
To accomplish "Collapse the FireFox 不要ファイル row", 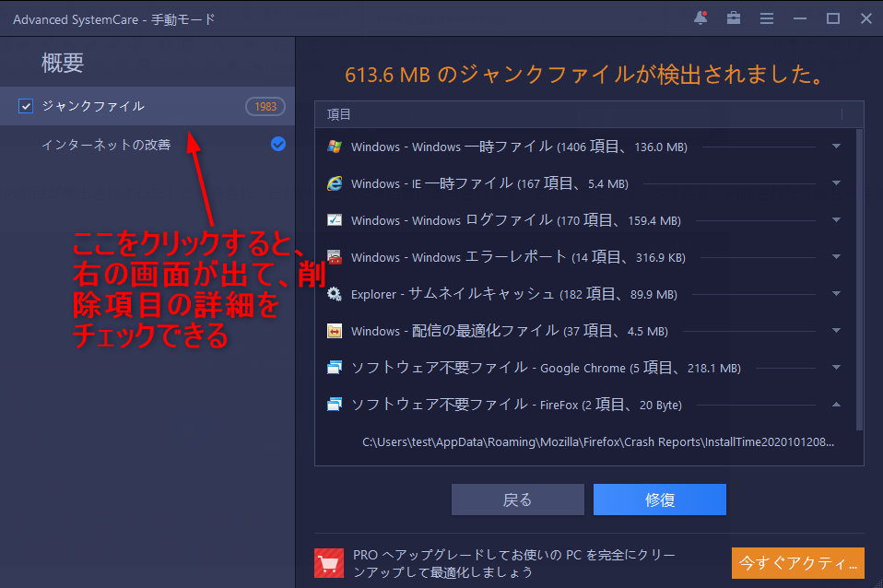I will 836,405.
